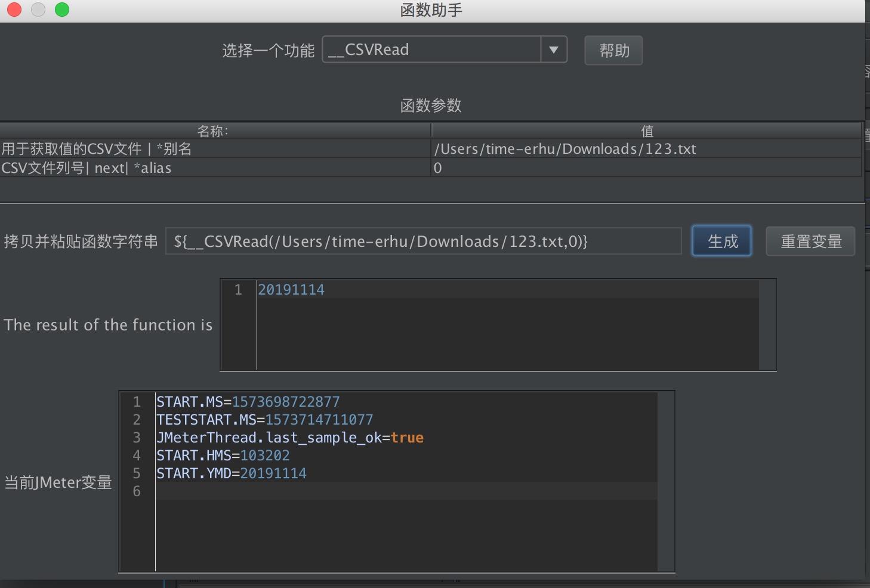Select the value cell containing 0
Viewport: 870px width, 588px height.
646,168
